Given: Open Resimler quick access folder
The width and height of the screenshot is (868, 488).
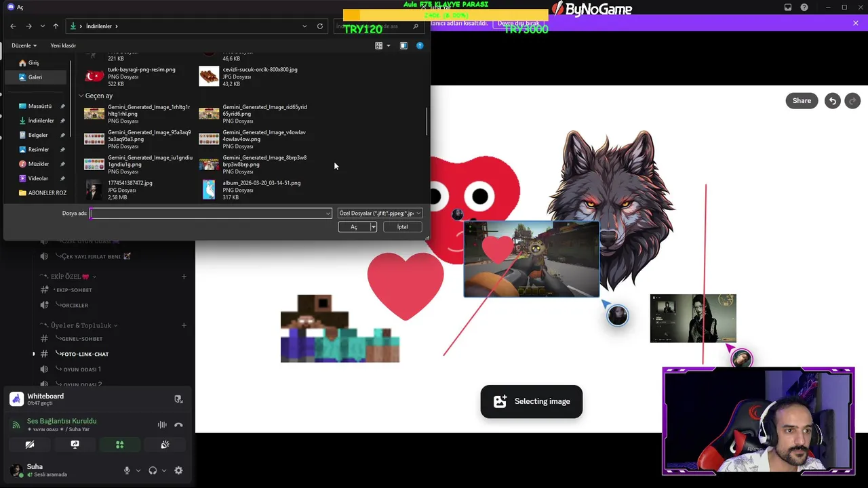Looking at the screenshot, I should click(x=39, y=149).
